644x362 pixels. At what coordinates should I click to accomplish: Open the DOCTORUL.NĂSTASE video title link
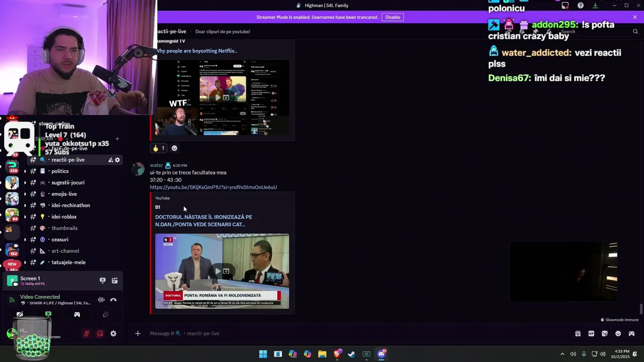click(204, 221)
